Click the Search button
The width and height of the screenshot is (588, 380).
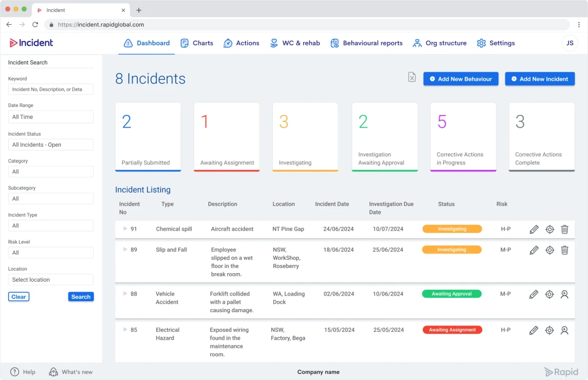point(81,297)
